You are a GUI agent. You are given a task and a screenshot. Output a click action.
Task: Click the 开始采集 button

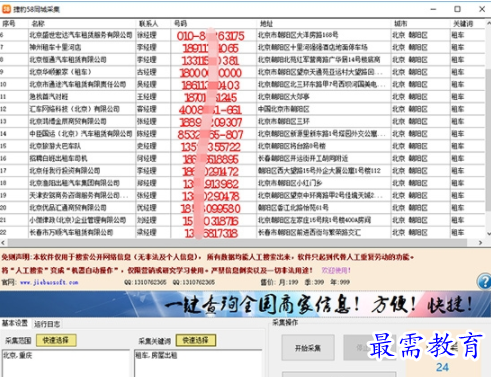point(308,348)
